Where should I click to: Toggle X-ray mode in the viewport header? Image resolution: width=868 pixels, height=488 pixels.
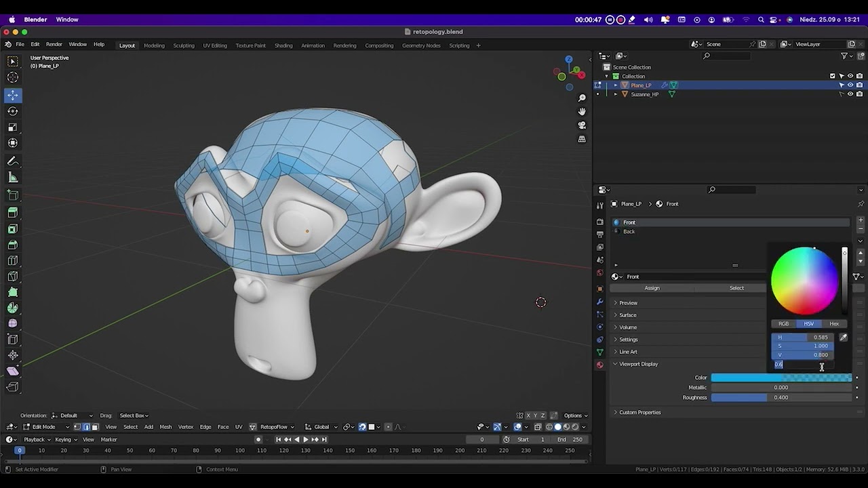538,427
